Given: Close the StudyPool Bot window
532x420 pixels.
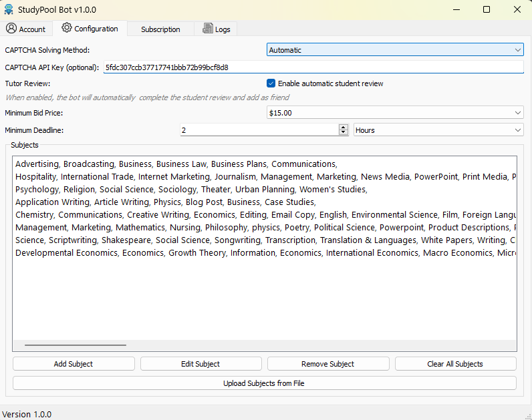Looking at the screenshot, I should tap(517, 9).
